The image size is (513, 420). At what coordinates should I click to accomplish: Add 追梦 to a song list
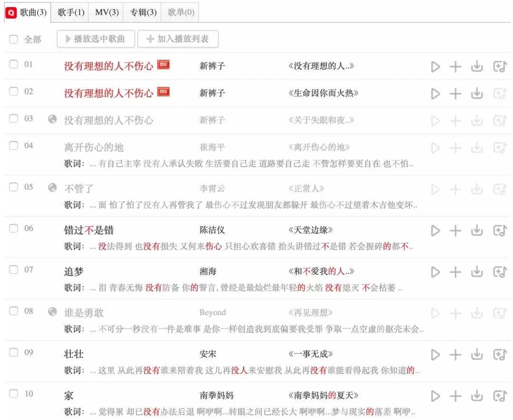tap(500, 272)
